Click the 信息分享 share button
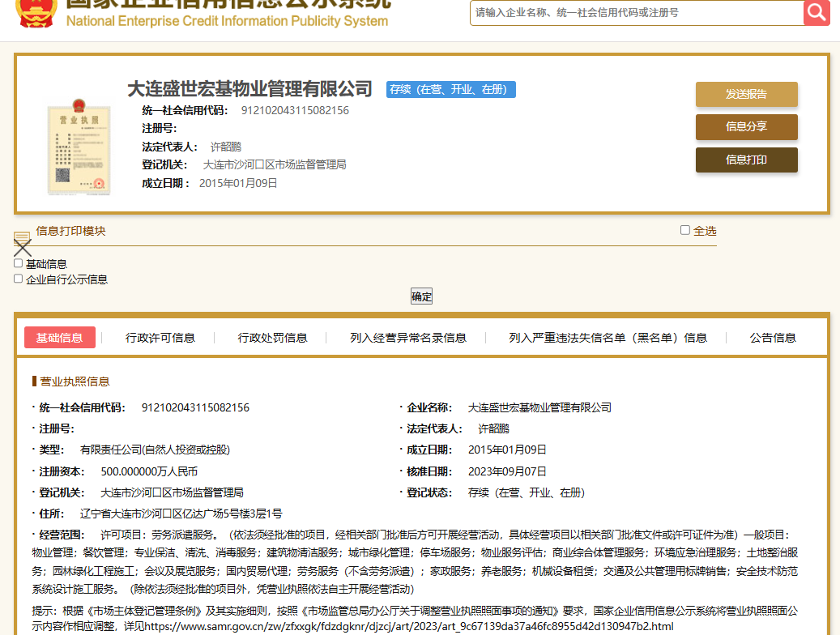The image size is (840, 635). click(746, 127)
